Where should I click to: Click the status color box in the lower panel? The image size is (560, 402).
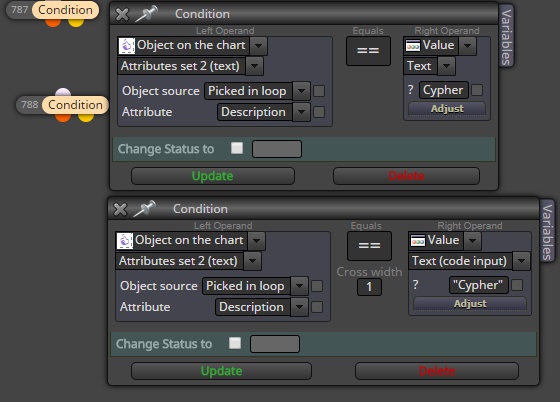pos(275,344)
